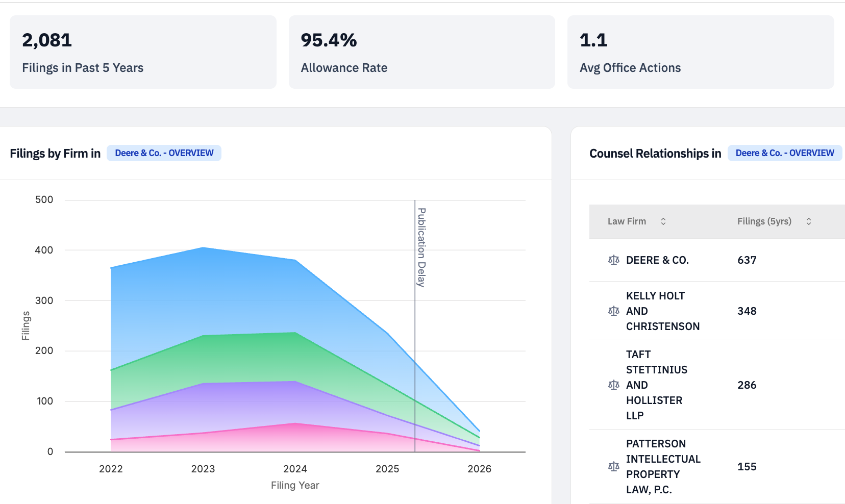Click the 637 filings value
Image resolution: width=845 pixels, height=504 pixels.
pyautogui.click(x=747, y=260)
